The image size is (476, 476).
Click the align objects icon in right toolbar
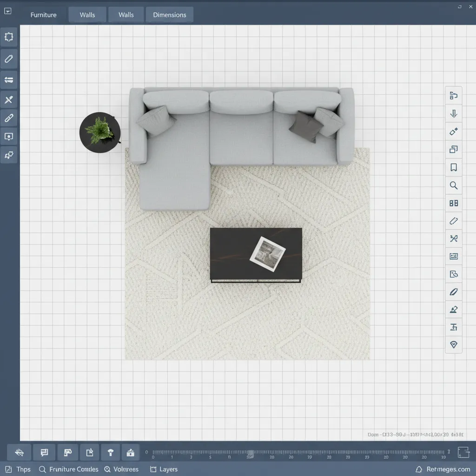(454, 96)
